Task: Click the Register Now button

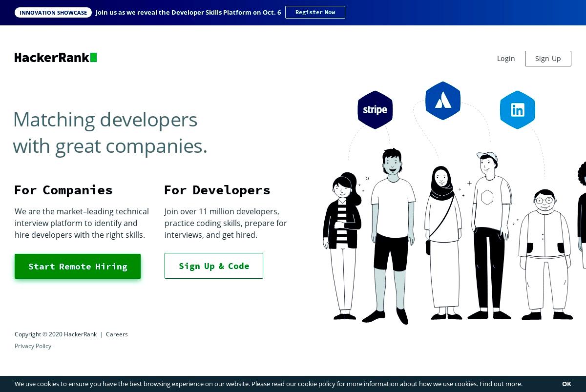Action: tap(315, 12)
